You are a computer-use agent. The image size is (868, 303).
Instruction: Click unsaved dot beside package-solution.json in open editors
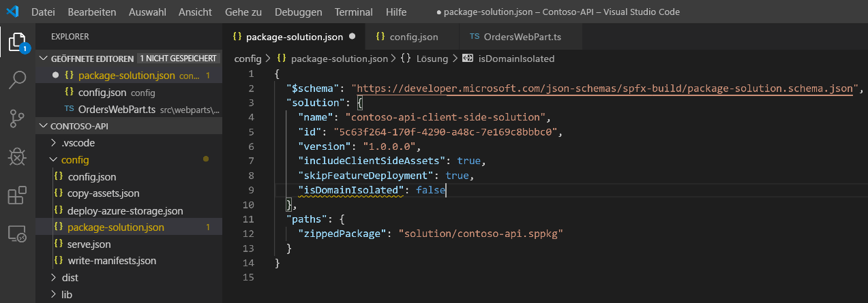pos(56,75)
